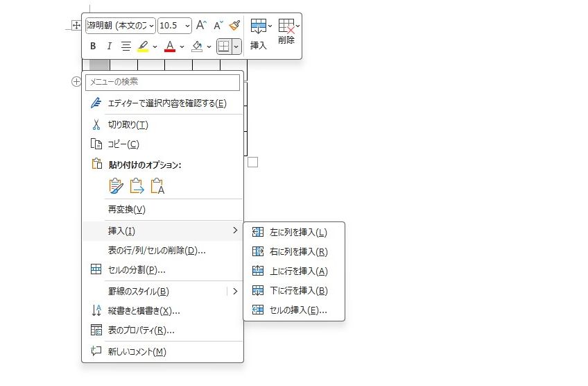Click the center paste option icon
The image size is (588, 386).
click(x=137, y=186)
